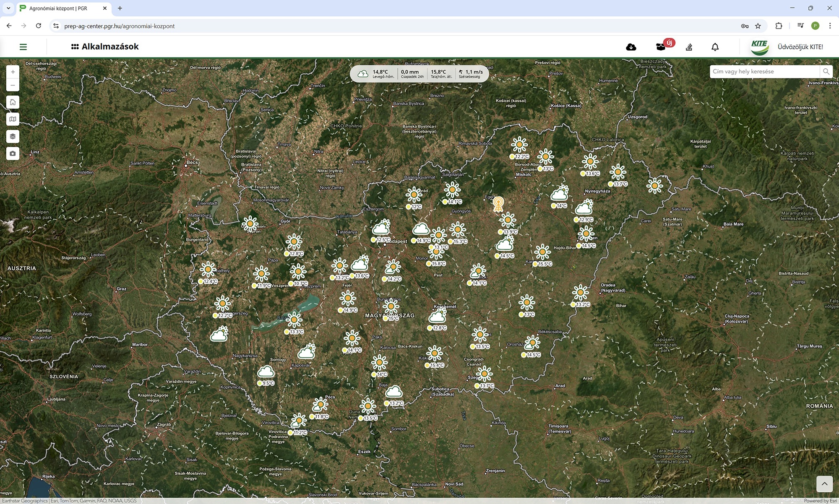The width and height of the screenshot is (839, 504).
Task: Zoom out the map with minus button
Action: coord(13,85)
